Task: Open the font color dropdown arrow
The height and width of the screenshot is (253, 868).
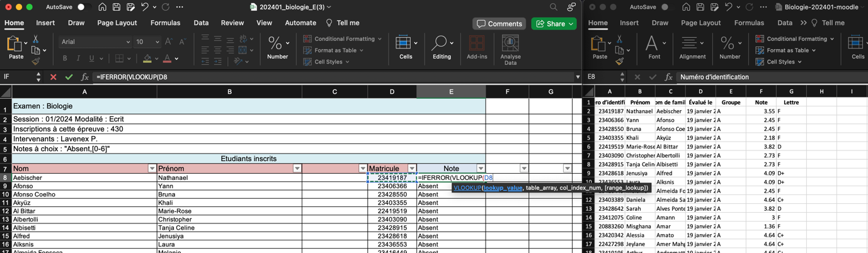Action: click(x=176, y=59)
